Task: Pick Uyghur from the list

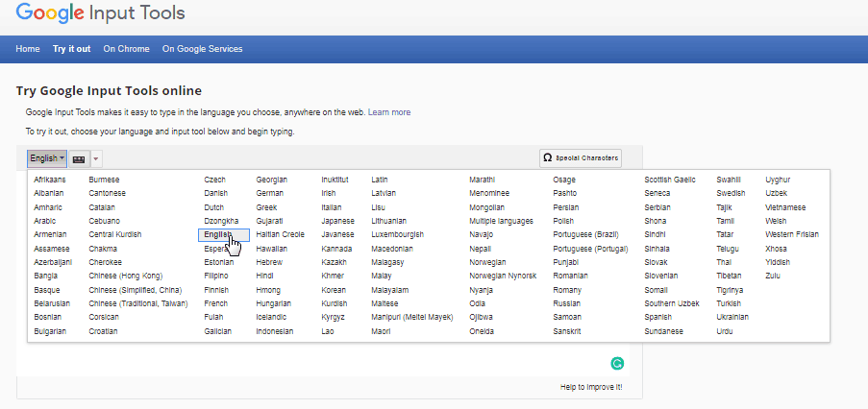Action: [778, 180]
